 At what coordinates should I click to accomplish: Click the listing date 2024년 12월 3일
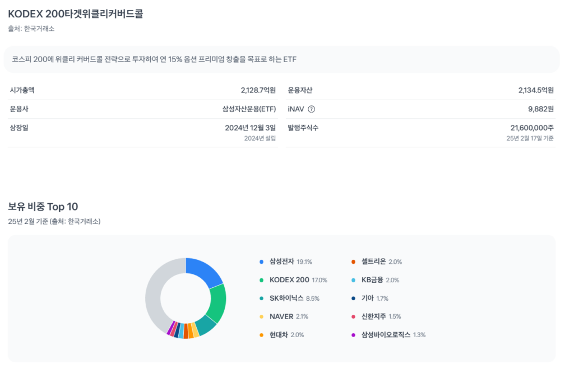[251, 128]
